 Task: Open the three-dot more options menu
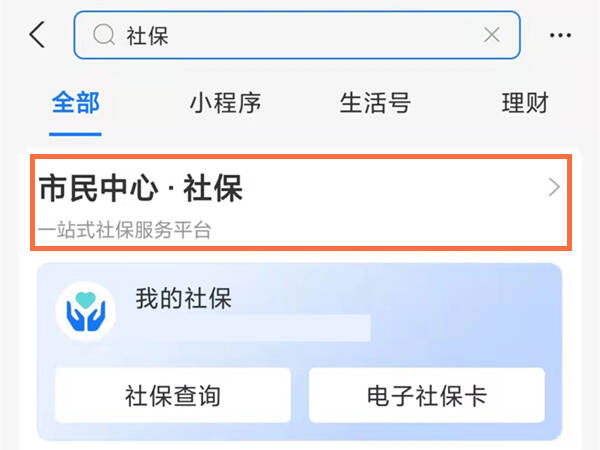pos(560,35)
